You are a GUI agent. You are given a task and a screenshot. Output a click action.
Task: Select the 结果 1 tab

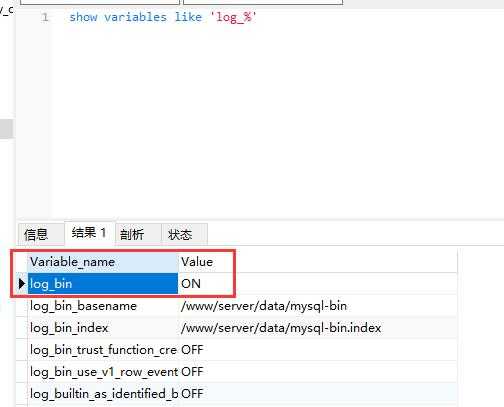[x=89, y=233]
